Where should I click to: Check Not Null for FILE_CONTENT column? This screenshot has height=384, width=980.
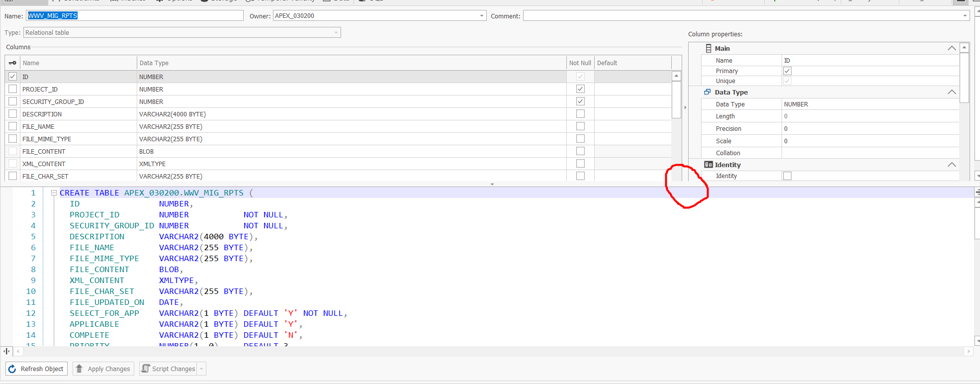point(580,151)
